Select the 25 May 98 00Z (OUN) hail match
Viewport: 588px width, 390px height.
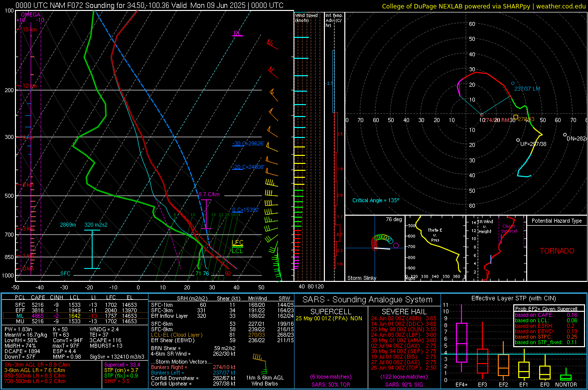tap(404, 329)
